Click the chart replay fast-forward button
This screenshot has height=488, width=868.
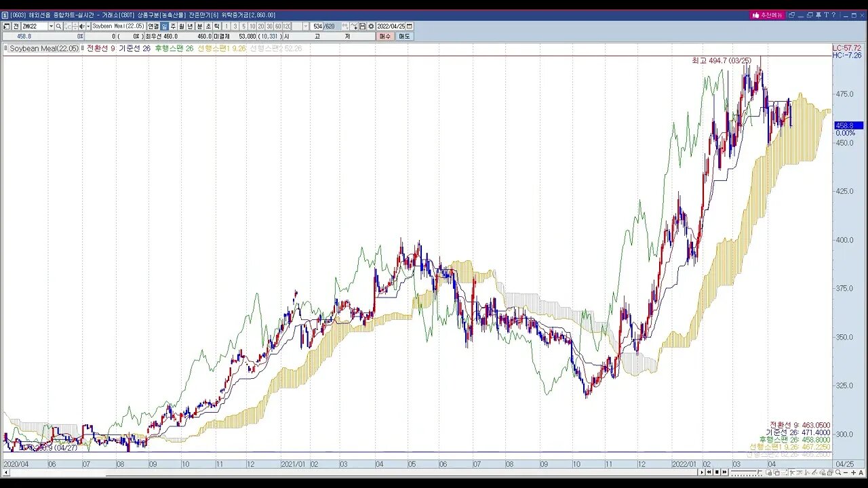(724, 472)
